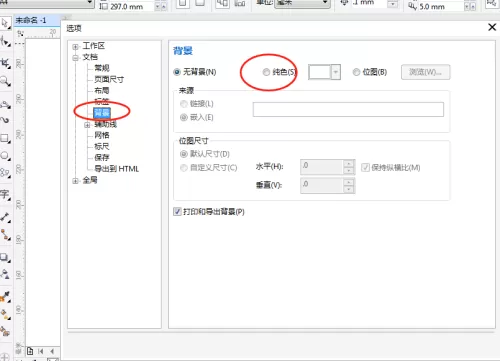Select the Freehand curve tool
Image resolution: width=500 pixels, height=361 pixels.
click(x=5, y=105)
